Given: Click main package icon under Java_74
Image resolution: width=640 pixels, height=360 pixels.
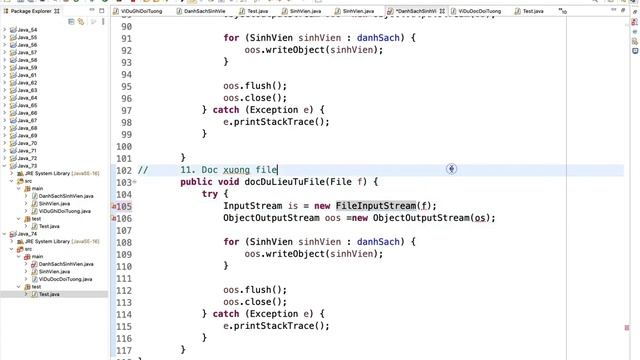Looking at the screenshot, I should [27, 257].
